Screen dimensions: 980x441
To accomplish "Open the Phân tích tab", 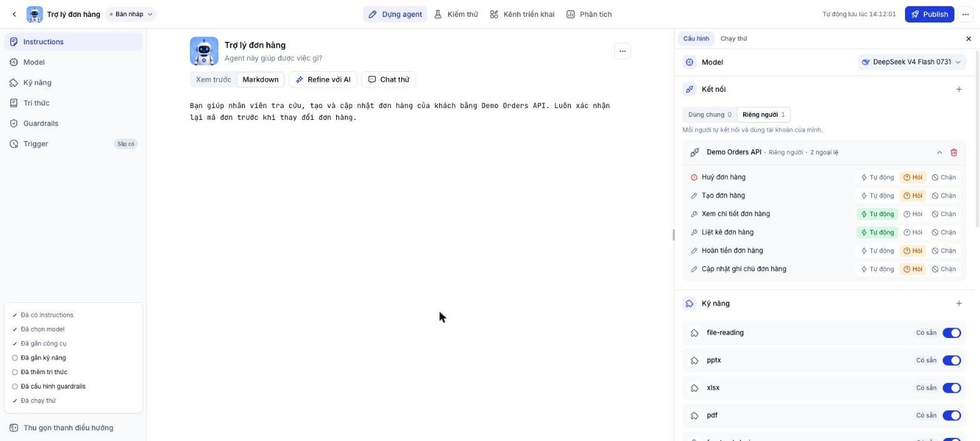I will [x=589, y=14].
